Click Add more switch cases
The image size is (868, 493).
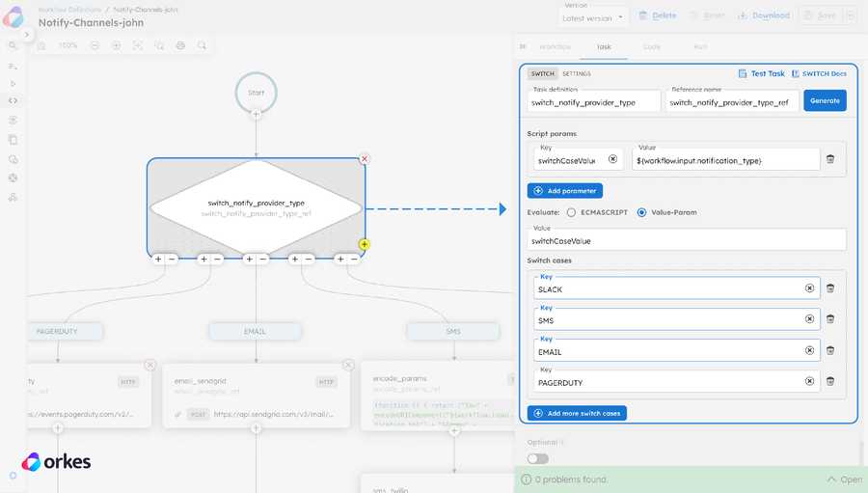pos(577,413)
